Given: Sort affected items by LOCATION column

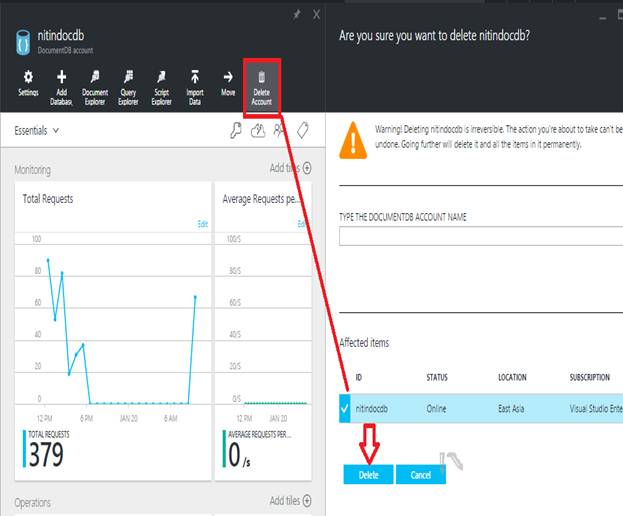Looking at the screenshot, I should click(x=512, y=377).
